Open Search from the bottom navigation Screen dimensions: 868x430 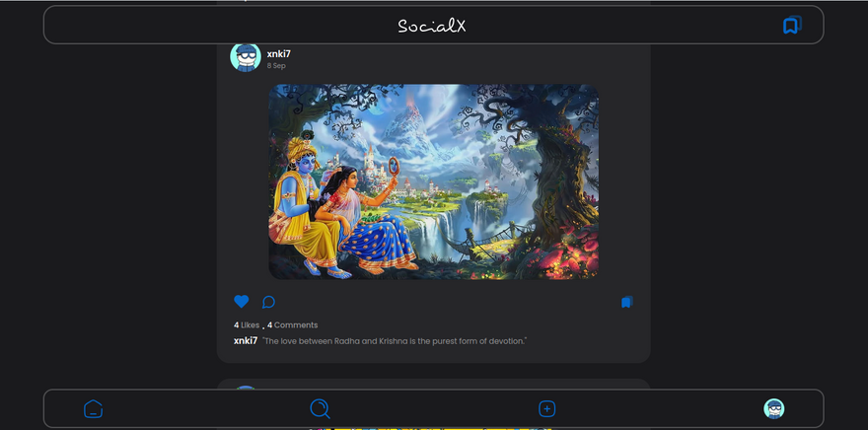[x=320, y=408]
